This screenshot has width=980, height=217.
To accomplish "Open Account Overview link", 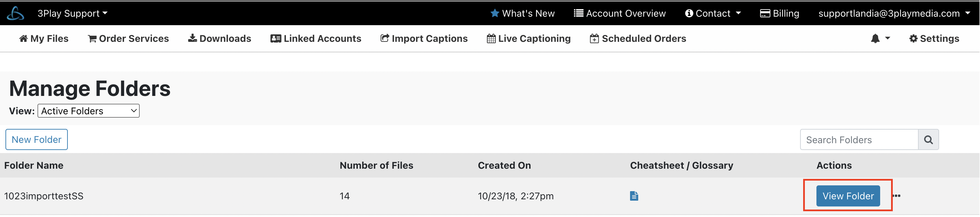I will click(x=620, y=13).
